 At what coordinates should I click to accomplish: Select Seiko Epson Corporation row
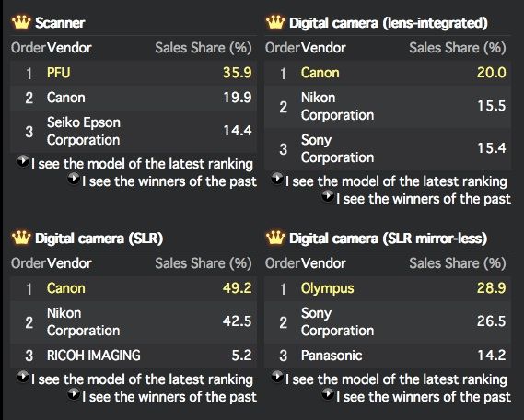(134, 131)
